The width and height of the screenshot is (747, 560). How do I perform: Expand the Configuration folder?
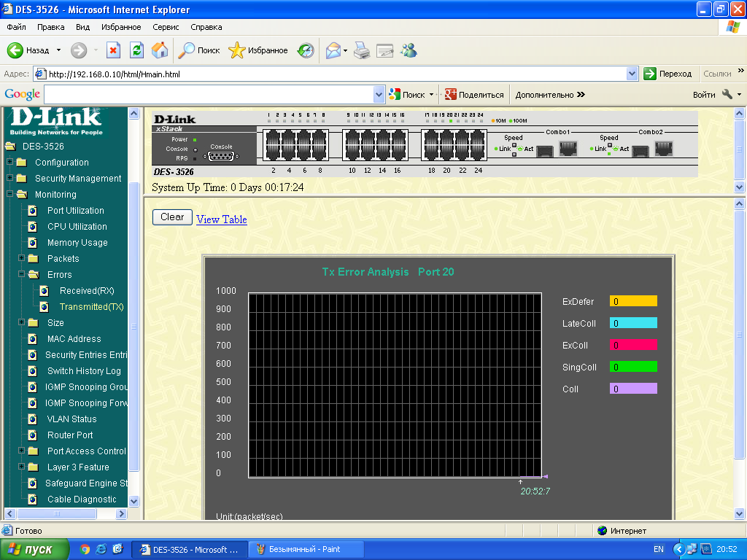(9, 162)
